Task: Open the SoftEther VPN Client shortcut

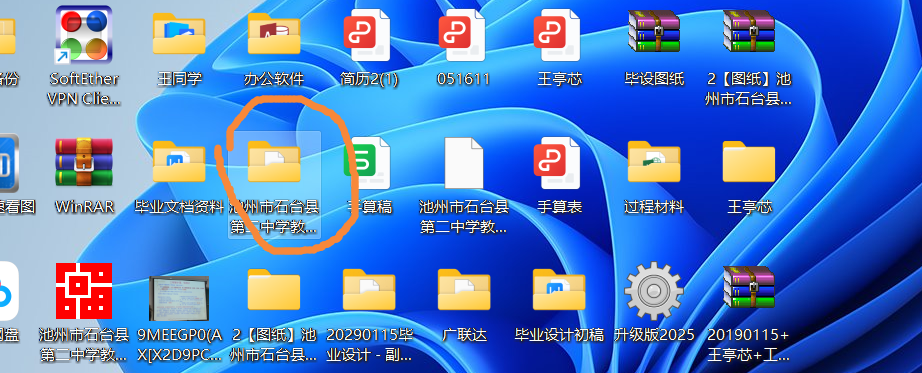Action: (83, 36)
